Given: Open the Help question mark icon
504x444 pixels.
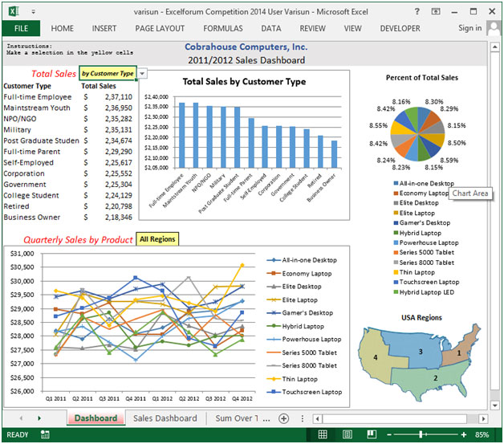Looking at the screenshot, I should tap(417, 12).
